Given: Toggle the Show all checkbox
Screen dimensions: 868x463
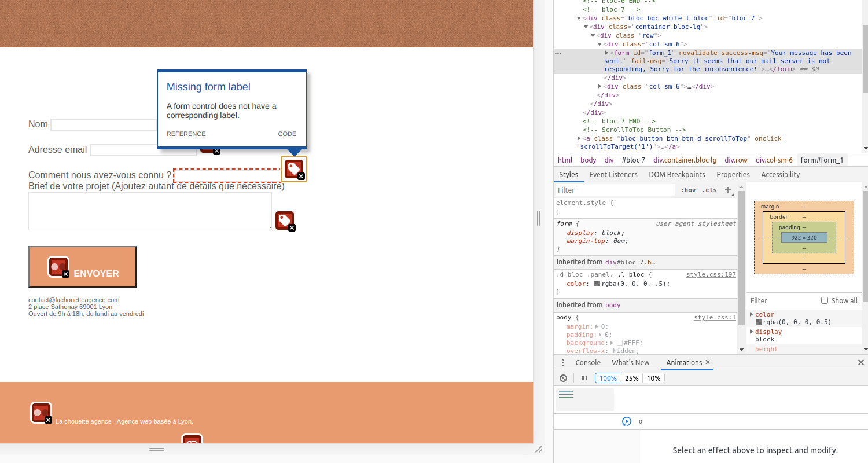Looking at the screenshot, I should point(825,300).
